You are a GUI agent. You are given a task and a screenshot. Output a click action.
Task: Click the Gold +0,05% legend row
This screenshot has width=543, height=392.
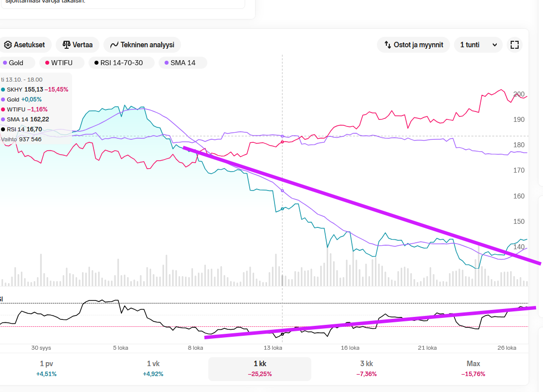click(x=21, y=99)
